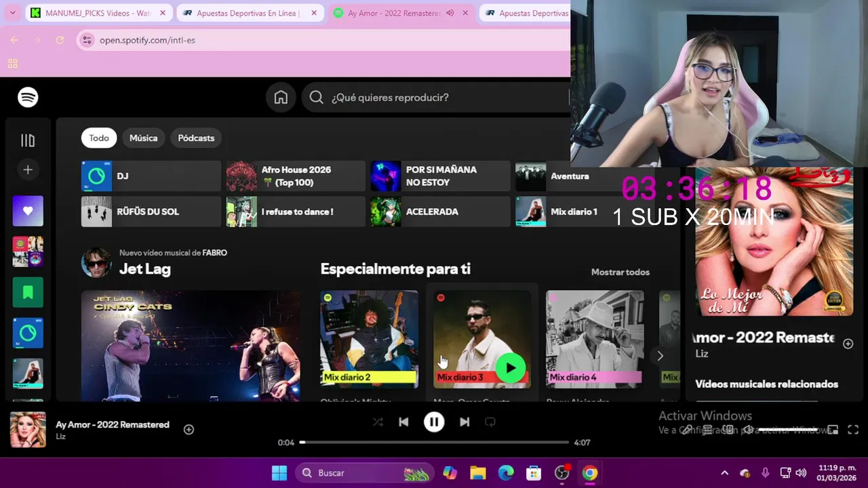Open the play queue

(x=707, y=430)
